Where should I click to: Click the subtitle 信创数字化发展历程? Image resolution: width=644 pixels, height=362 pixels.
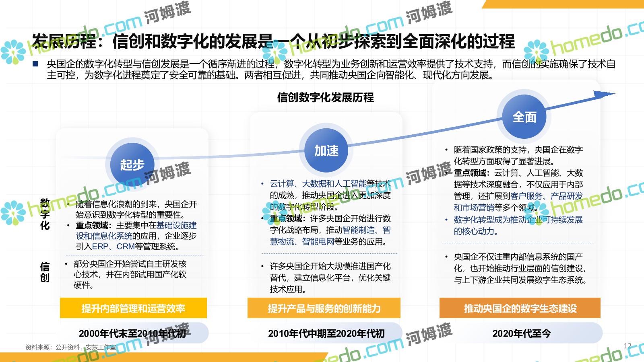[x=326, y=97]
